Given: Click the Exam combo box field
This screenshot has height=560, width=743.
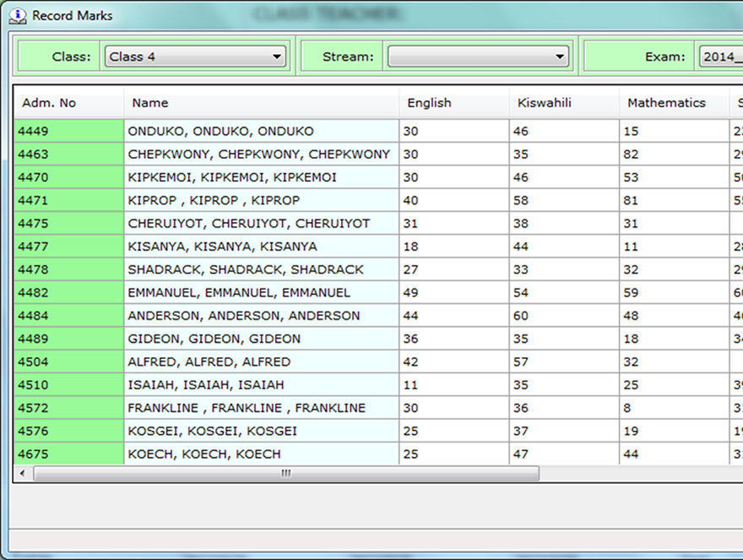Looking at the screenshot, I should [x=719, y=57].
